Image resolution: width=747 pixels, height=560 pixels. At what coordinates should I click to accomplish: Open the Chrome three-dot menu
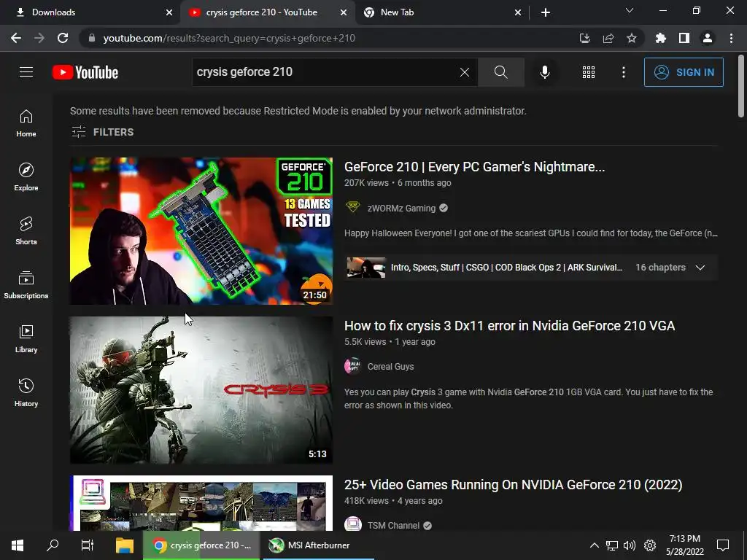731,38
